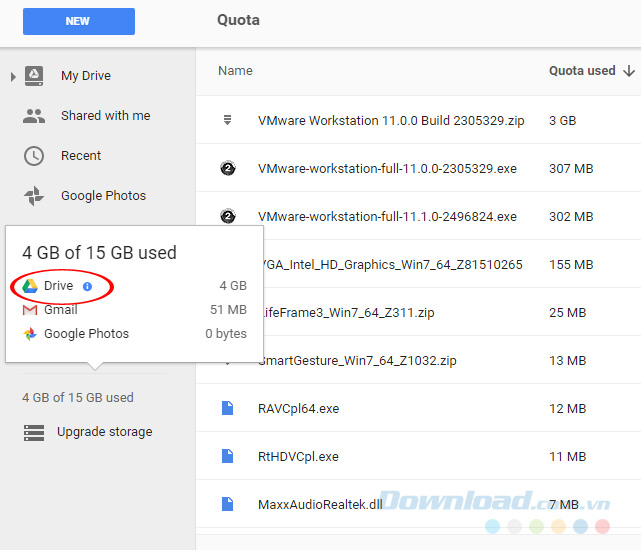Click the blue NEW button
This screenshot has width=641, height=550.
point(78,21)
